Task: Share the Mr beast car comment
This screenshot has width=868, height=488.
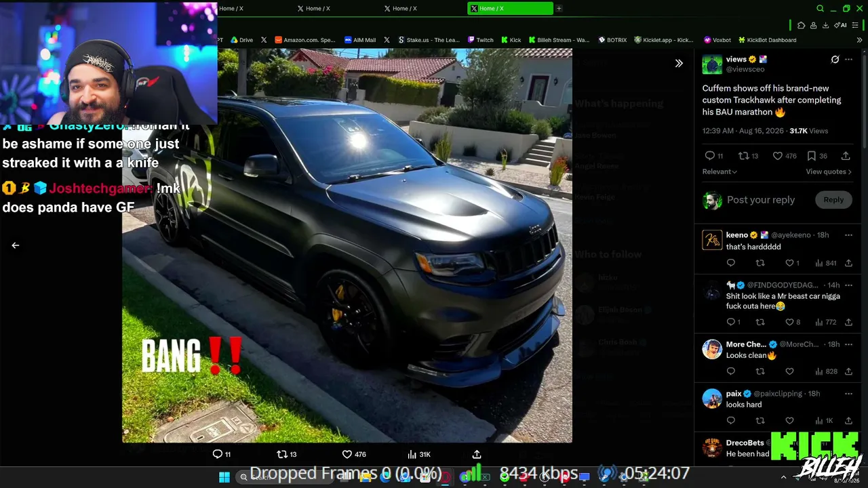Action: [848, 322]
